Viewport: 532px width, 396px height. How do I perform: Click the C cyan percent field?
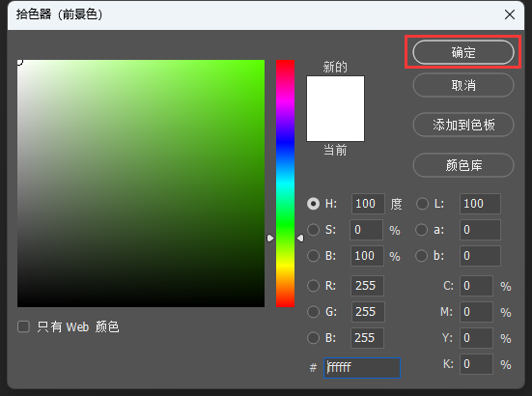(476, 286)
